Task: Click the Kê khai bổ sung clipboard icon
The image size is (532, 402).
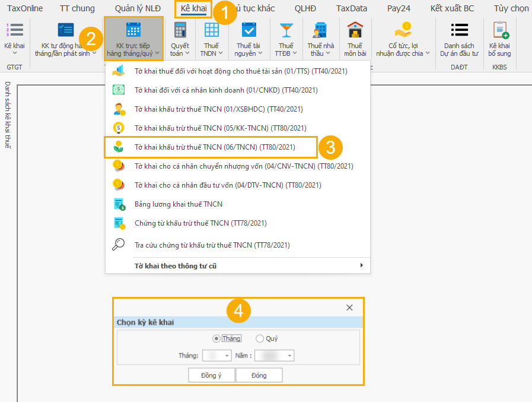Action: pyautogui.click(x=501, y=30)
